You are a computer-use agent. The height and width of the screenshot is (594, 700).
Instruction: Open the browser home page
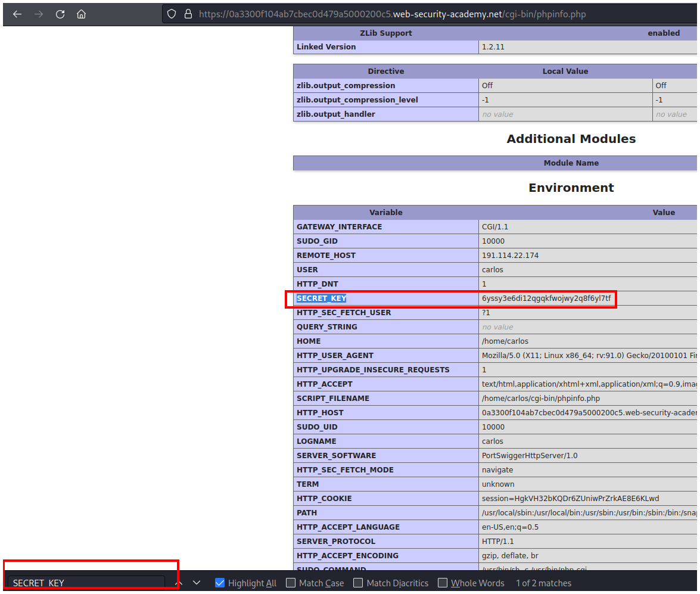point(82,14)
